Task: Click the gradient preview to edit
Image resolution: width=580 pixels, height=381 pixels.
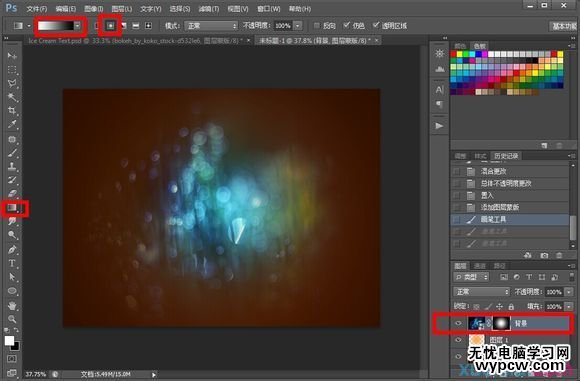Action: pos(55,26)
